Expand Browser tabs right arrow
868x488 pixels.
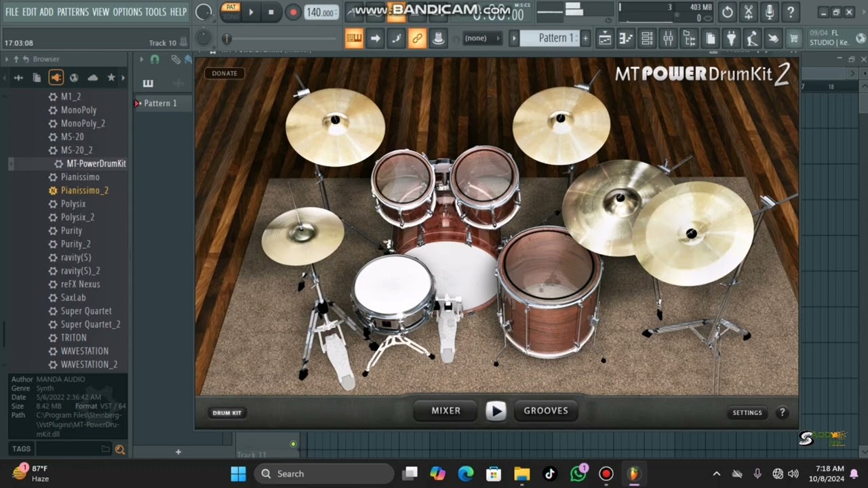[123, 78]
